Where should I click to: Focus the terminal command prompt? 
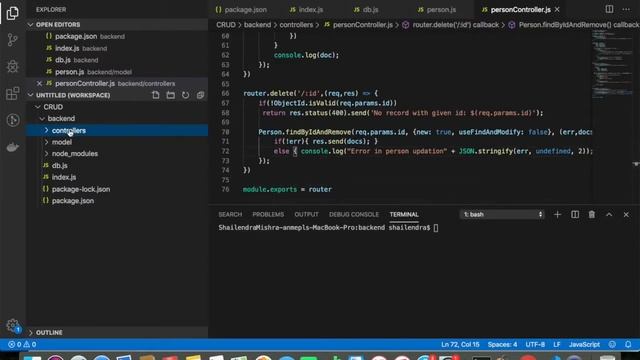(x=436, y=228)
